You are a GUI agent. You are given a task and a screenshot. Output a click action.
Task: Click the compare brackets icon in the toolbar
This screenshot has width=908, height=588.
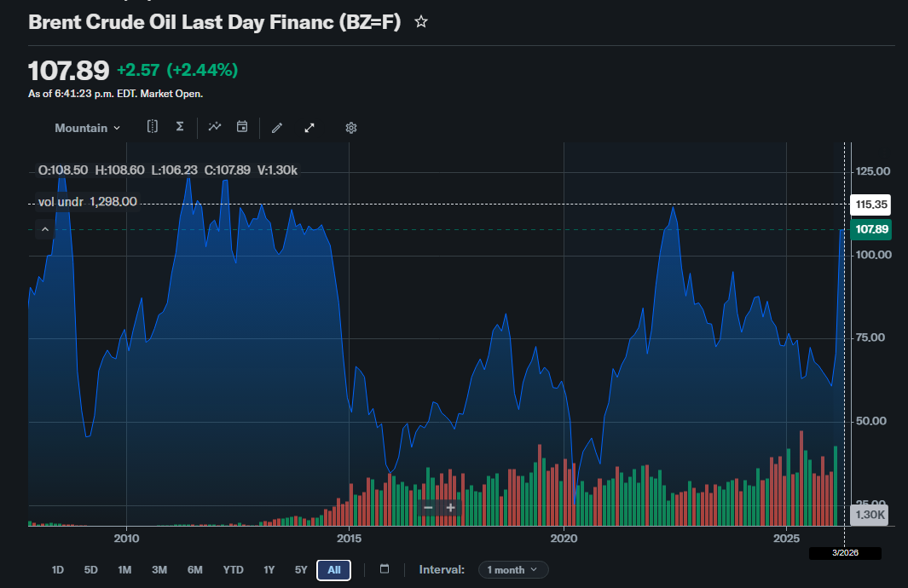153,127
